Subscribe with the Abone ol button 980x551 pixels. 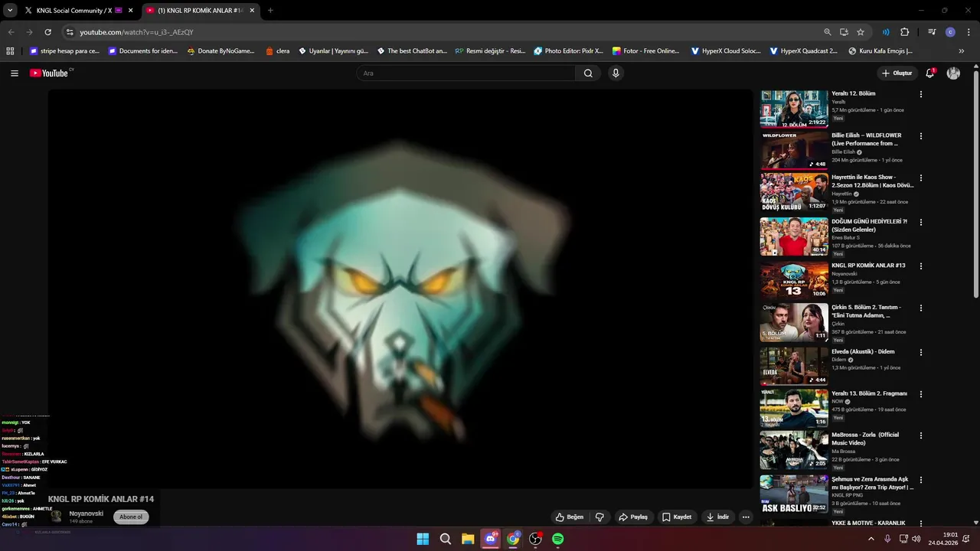[131, 517]
